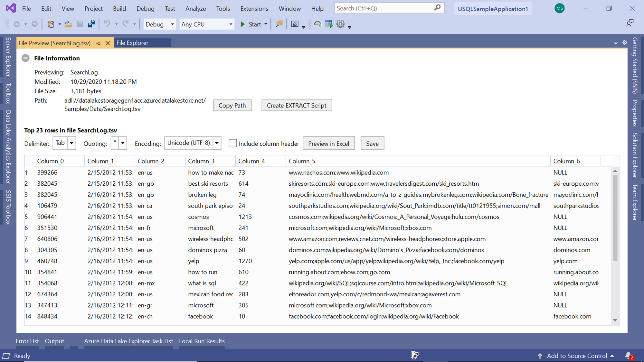The width and height of the screenshot is (644, 362).
Task: Click the New Project toolbar icon
Action: pos(51,24)
